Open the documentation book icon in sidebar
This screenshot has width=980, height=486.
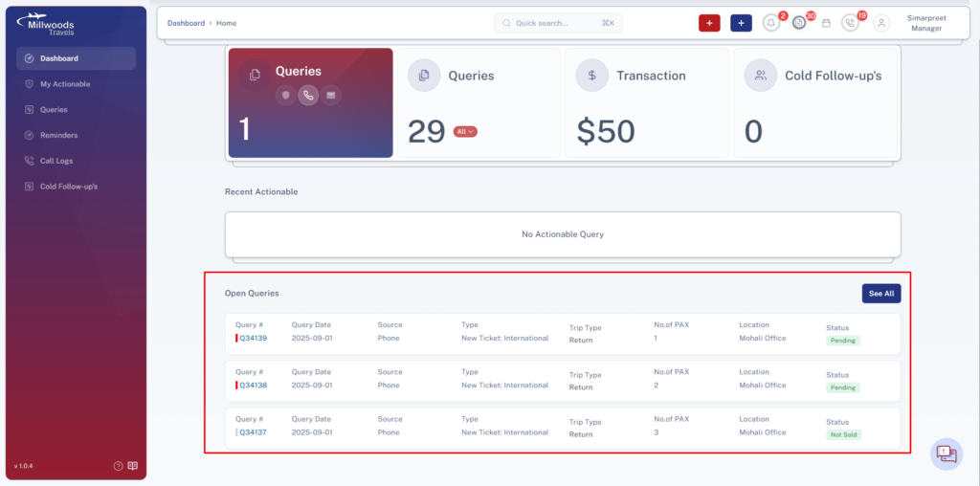(x=132, y=466)
